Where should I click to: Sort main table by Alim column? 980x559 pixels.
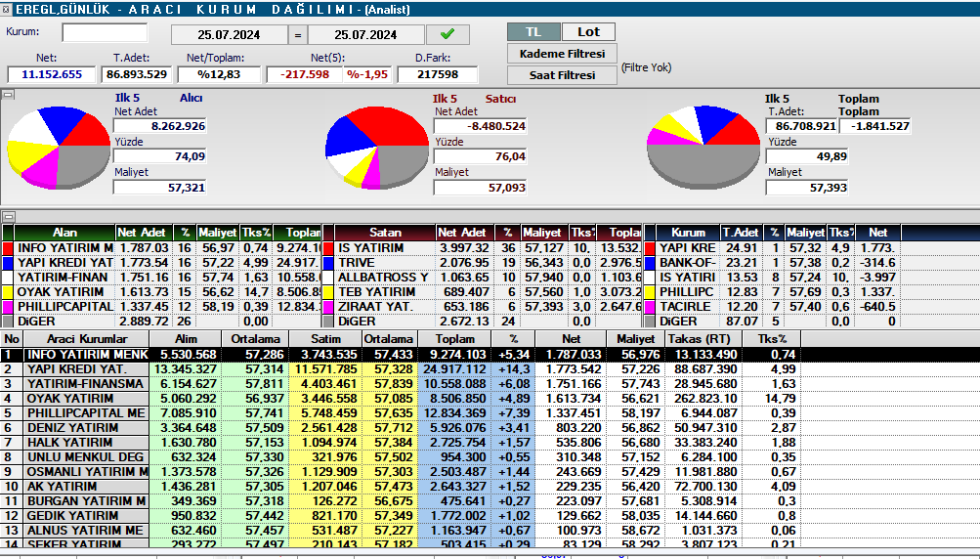point(186,339)
